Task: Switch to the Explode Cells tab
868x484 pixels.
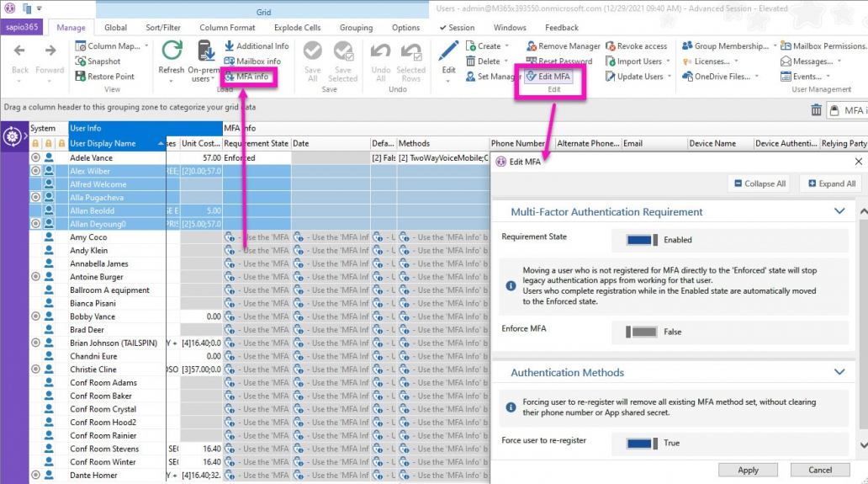Action: tap(297, 28)
